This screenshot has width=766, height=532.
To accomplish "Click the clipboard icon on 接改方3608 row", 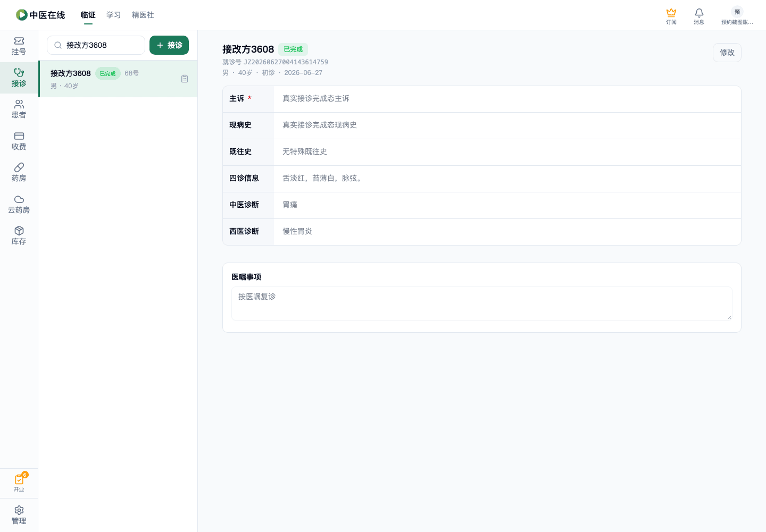I will coord(185,79).
